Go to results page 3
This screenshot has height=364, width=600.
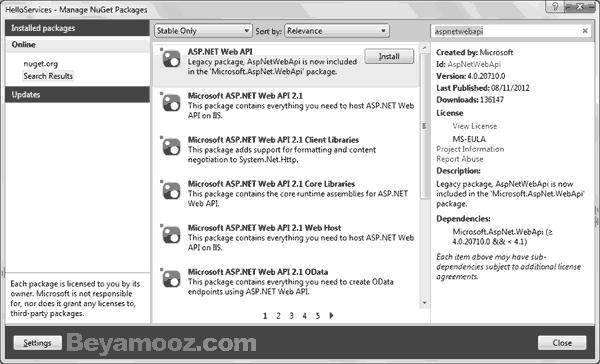click(291, 316)
